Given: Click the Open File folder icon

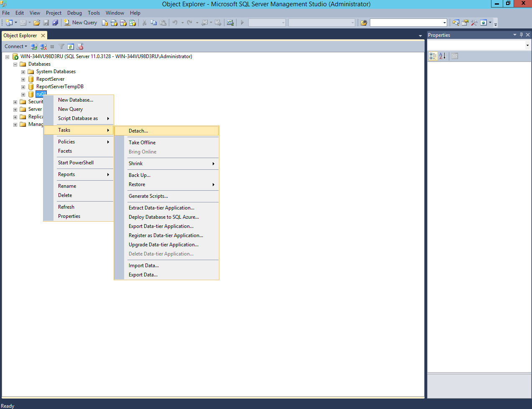Looking at the screenshot, I should click(x=37, y=23).
